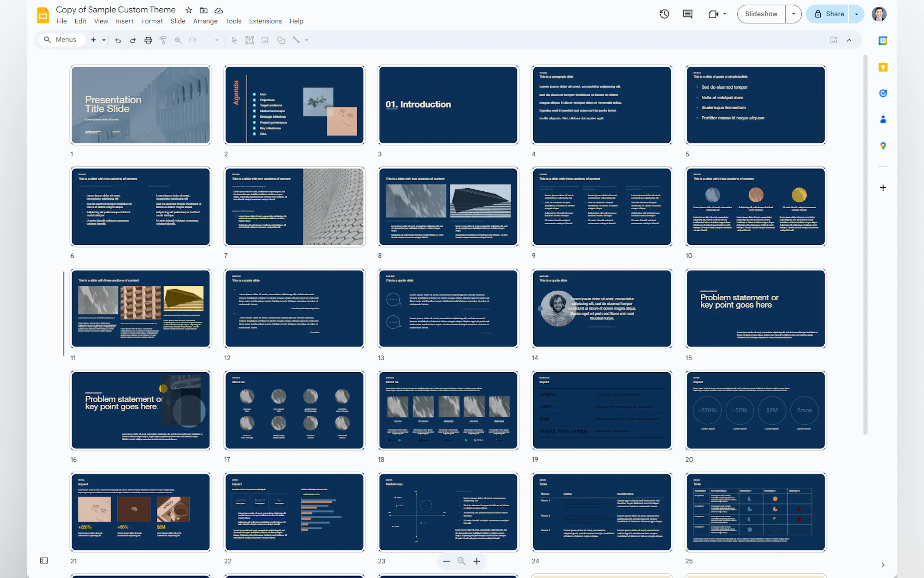Select the shape tool
924x578 pixels.
tap(281, 40)
